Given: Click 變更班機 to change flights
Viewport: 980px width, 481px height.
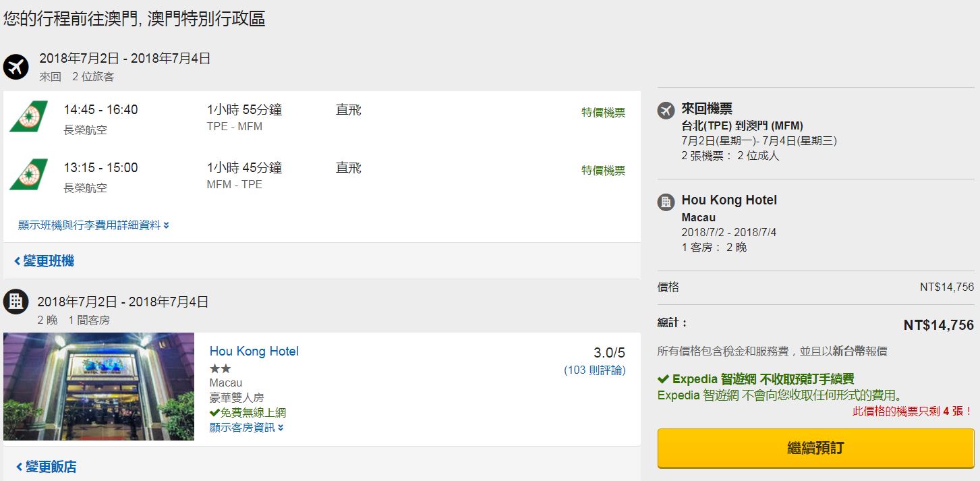Looking at the screenshot, I should [x=44, y=261].
